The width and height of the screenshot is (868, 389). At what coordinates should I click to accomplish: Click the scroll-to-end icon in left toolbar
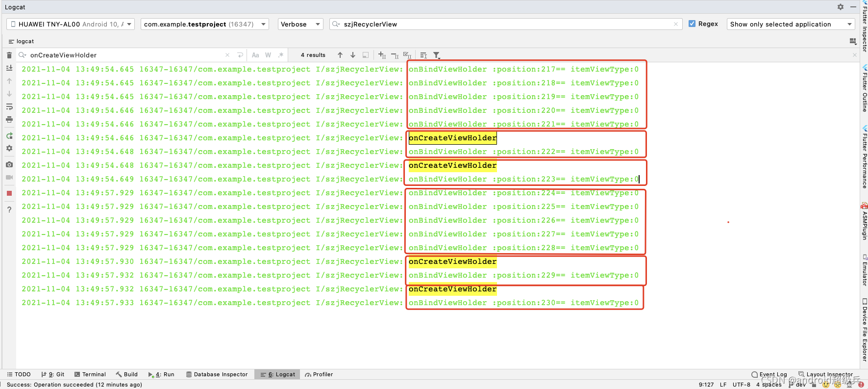point(9,68)
